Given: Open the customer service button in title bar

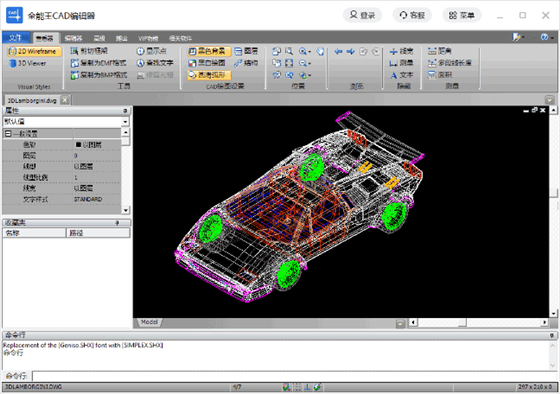Looking at the screenshot, I should pyautogui.click(x=412, y=15).
